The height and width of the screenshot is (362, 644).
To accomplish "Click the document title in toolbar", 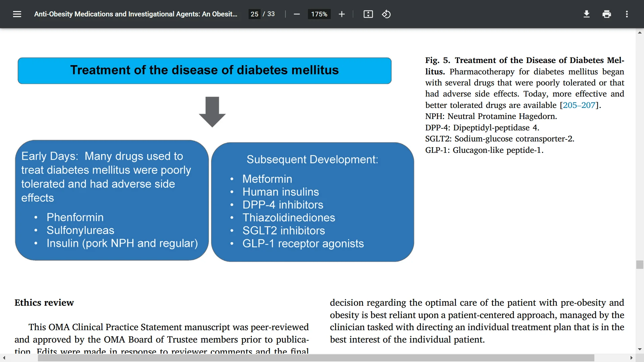I will tap(136, 14).
